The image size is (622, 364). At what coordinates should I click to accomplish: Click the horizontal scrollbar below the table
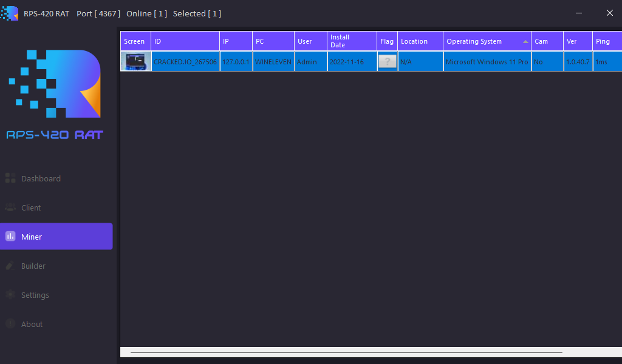point(346,352)
